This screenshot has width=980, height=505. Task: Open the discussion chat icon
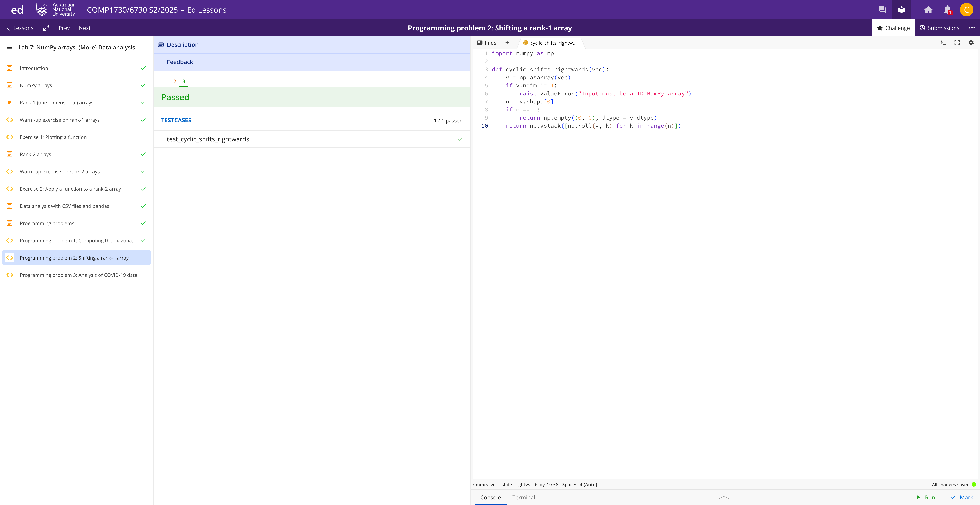point(882,10)
